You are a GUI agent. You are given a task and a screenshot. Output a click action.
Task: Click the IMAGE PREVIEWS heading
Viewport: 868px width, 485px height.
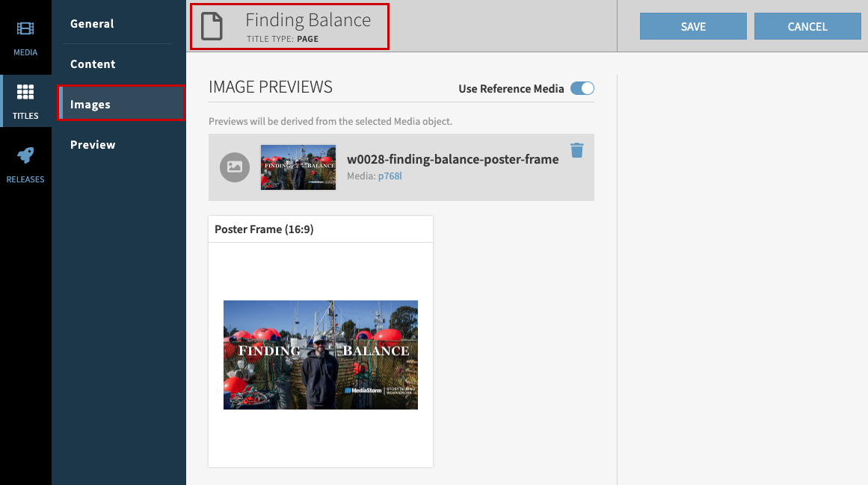point(271,87)
